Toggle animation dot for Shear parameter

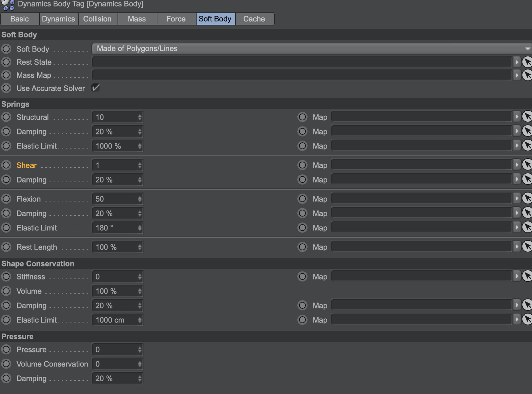click(6, 165)
